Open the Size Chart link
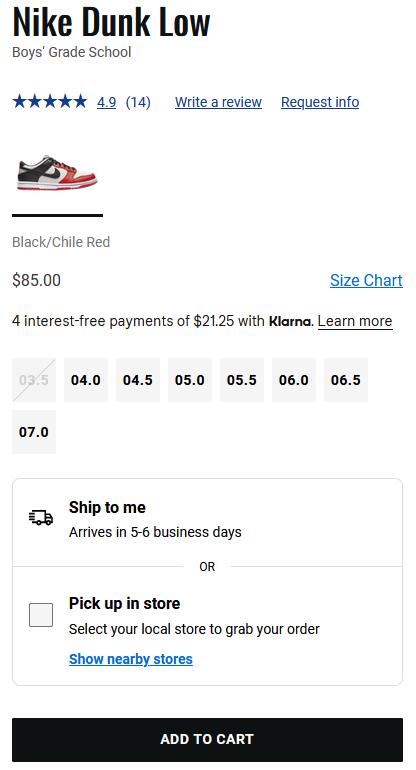The image size is (416, 770). 366,280
